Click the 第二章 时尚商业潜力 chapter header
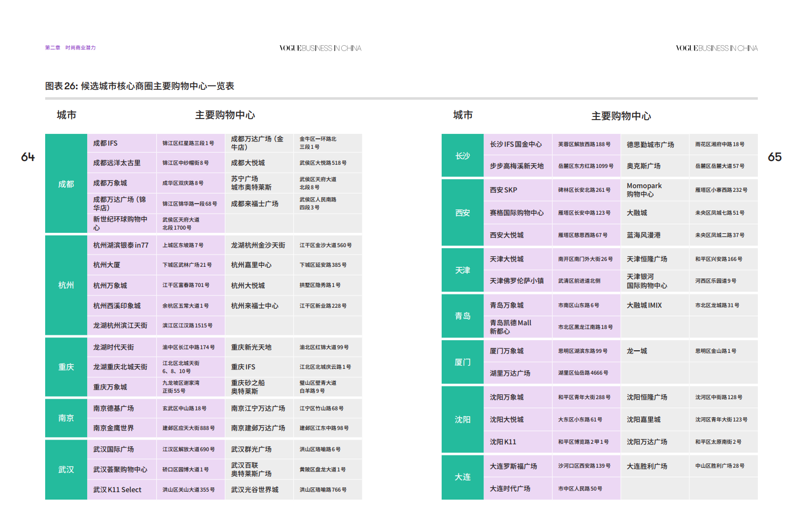The width and height of the screenshot is (803, 532). click(70, 48)
